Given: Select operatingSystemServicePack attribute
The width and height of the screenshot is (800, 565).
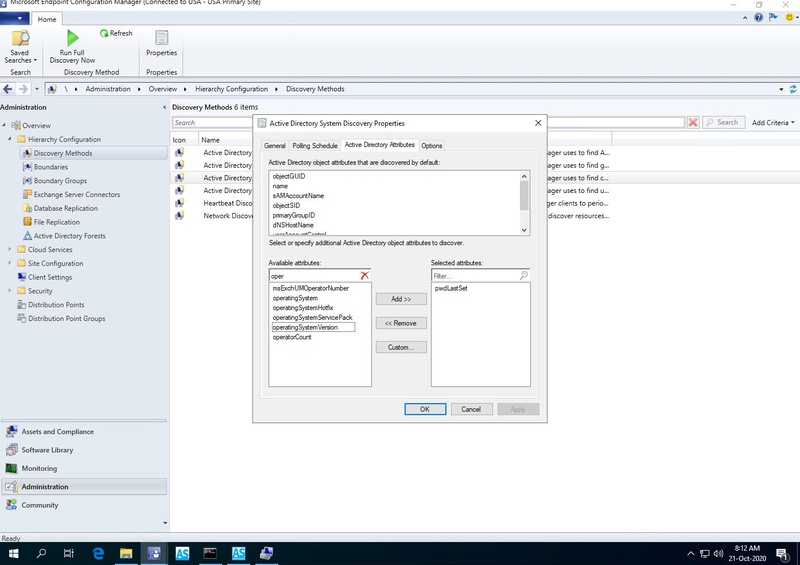Looking at the screenshot, I should point(312,317).
